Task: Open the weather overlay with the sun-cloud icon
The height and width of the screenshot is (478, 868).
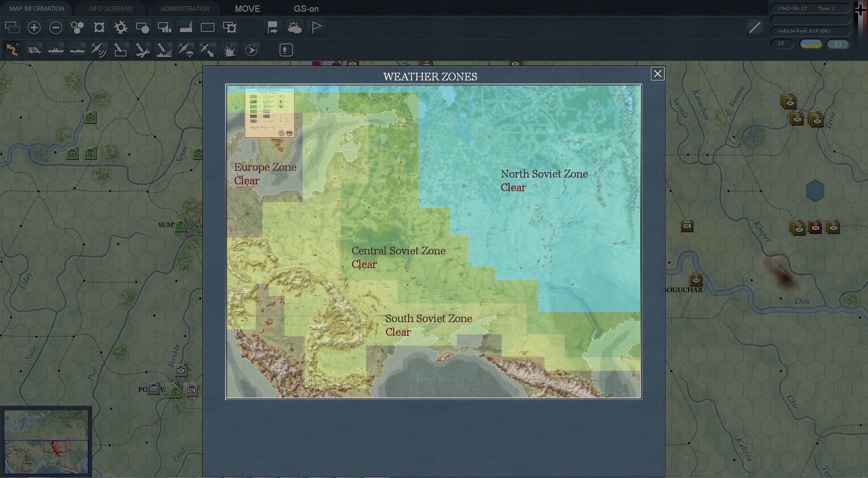Action: [x=295, y=27]
